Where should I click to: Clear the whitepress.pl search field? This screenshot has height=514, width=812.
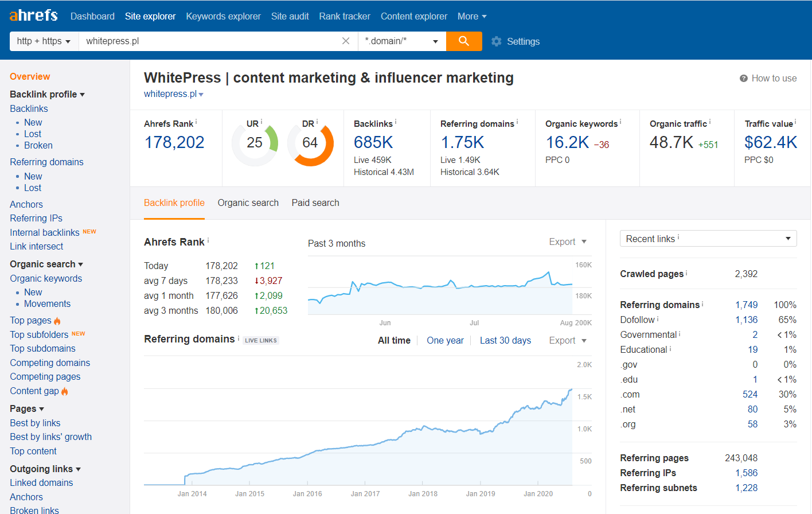pyautogui.click(x=346, y=41)
